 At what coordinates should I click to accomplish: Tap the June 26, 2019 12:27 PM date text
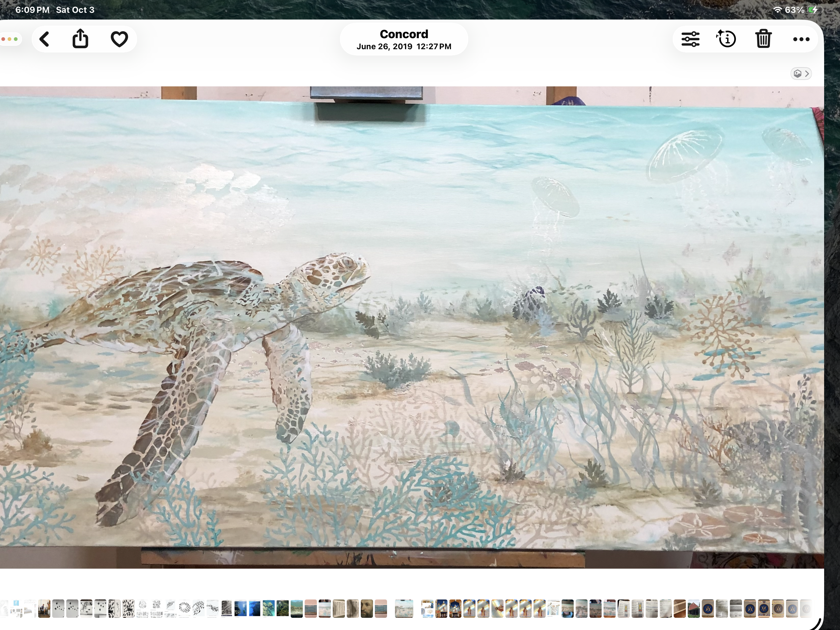point(404,47)
